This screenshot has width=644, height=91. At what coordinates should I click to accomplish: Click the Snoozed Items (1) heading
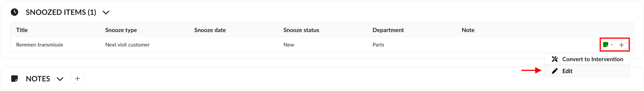click(61, 12)
